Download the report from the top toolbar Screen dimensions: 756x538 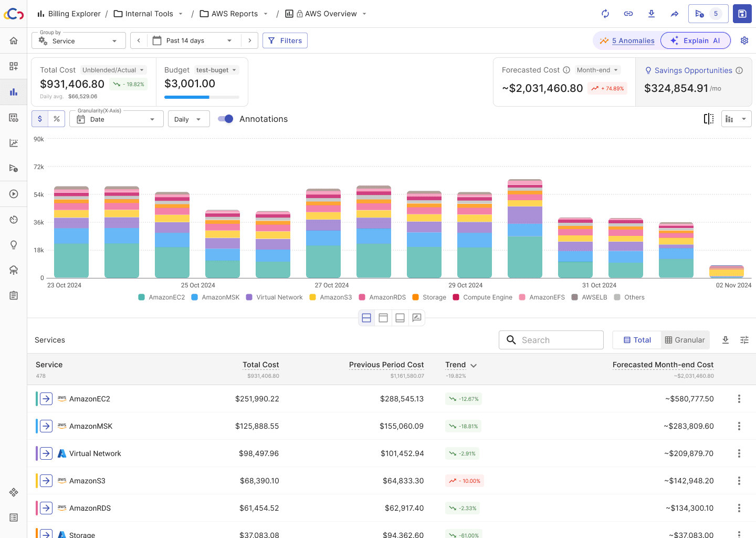[x=652, y=14]
